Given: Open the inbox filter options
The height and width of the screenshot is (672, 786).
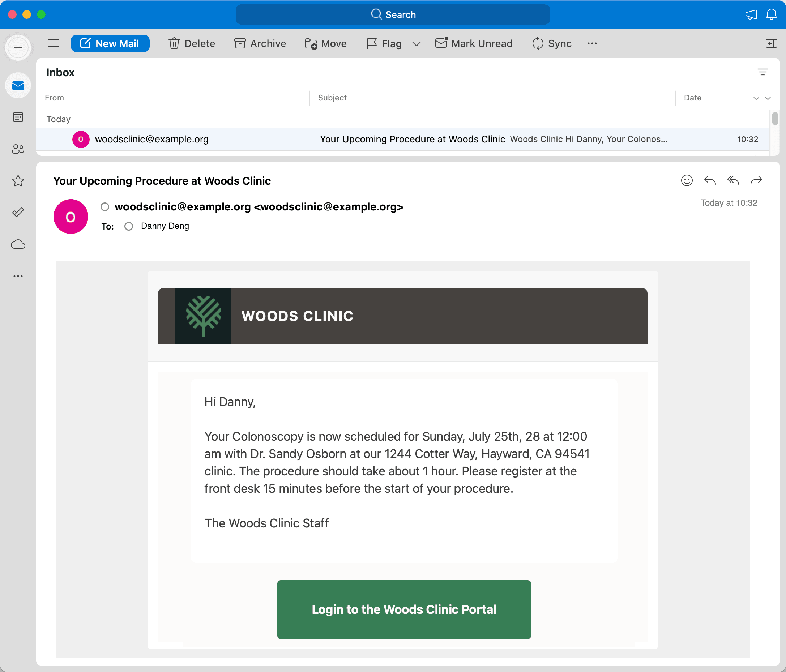Looking at the screenshot, I should click(x=762, y=72).
